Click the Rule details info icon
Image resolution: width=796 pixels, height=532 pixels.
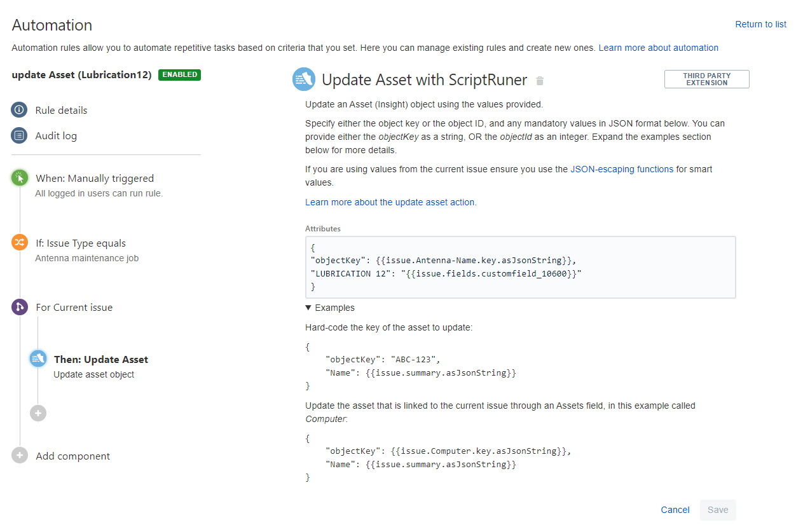pyautogui.click(x=19, y=109)
